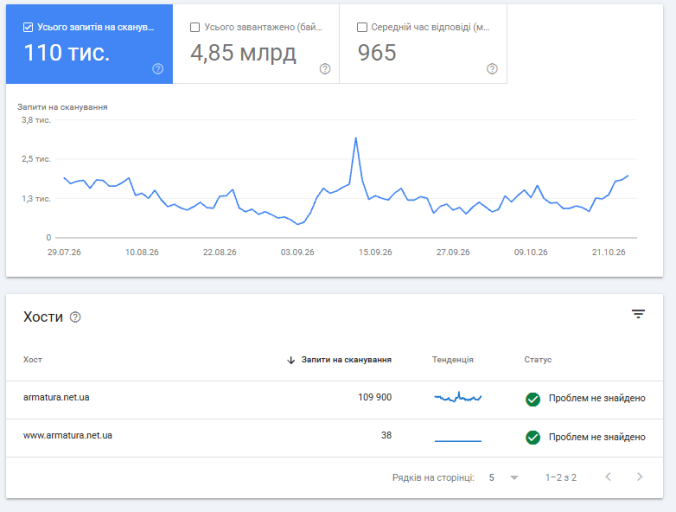
Task: Enable the "Усього завантажено (бай..." checkbox
Action: coord(195,27)
